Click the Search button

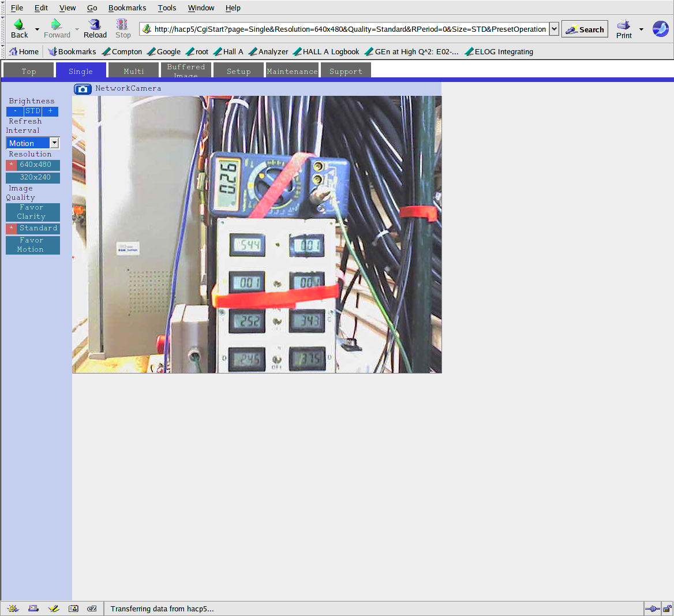[585, 29]
